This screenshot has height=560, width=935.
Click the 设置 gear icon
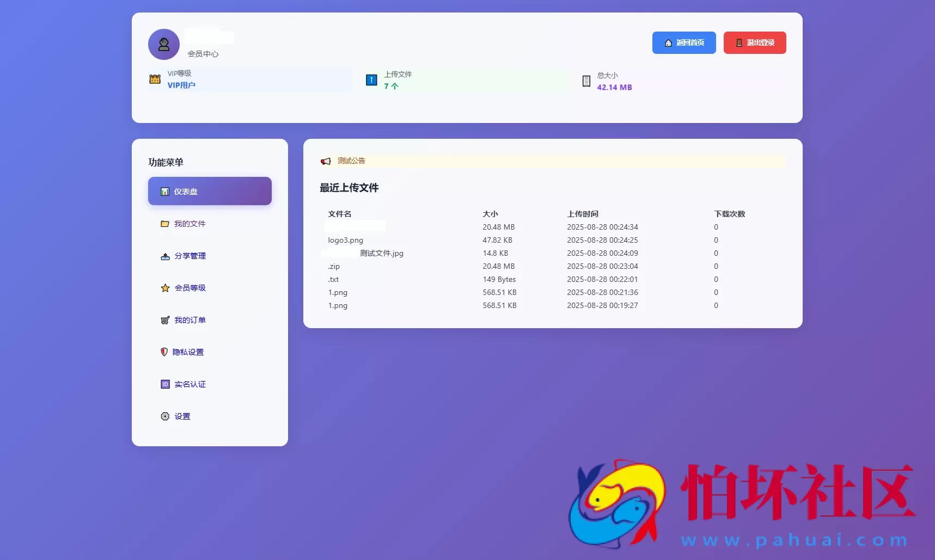point(165,416)
